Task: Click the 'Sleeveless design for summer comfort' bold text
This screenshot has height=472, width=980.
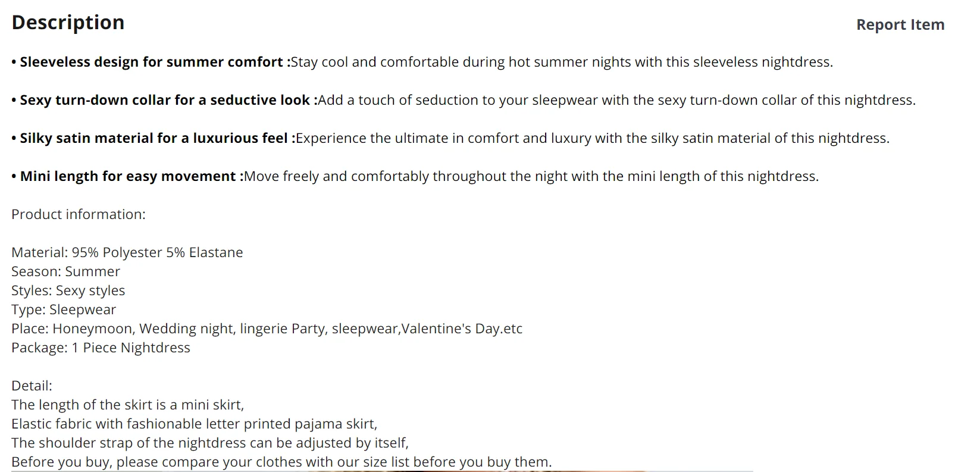Action: [x=151, y=62]
